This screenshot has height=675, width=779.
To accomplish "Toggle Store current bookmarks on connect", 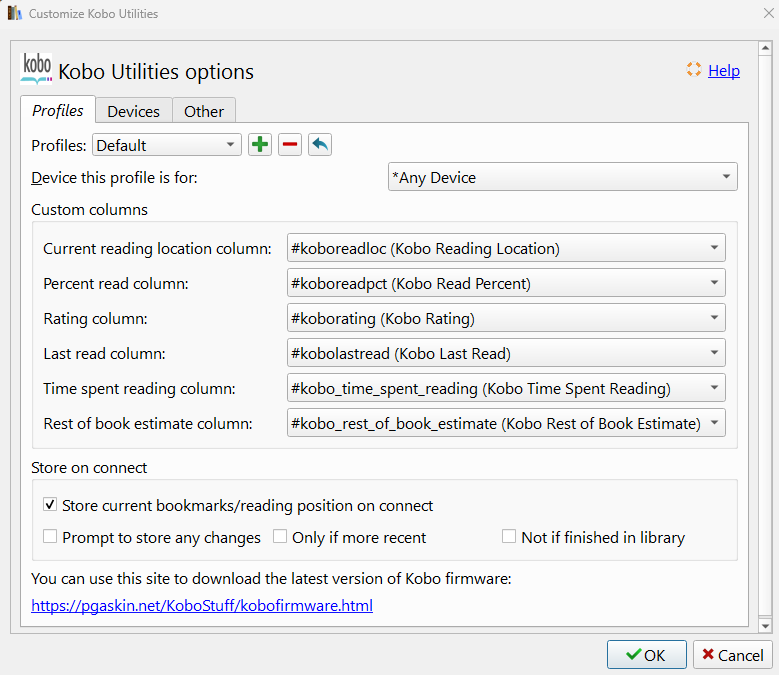I will [x=50, y=506].
